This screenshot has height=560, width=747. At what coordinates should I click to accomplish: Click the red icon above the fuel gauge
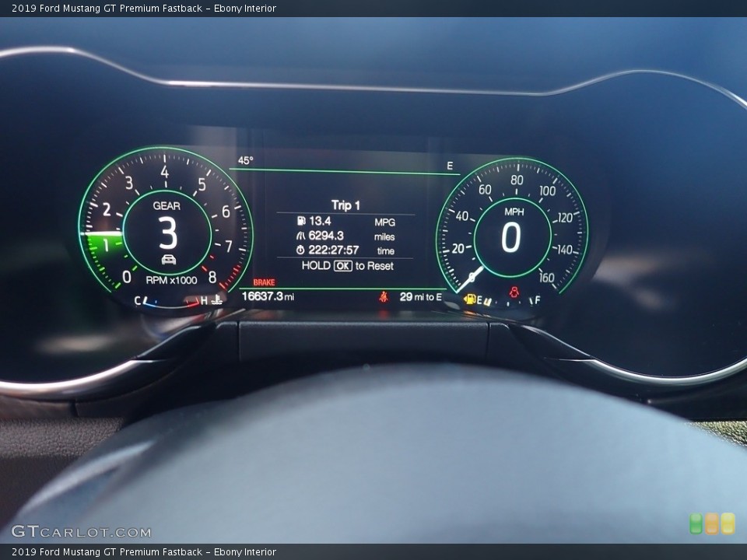pyautogui.click(x=514, y=292)
